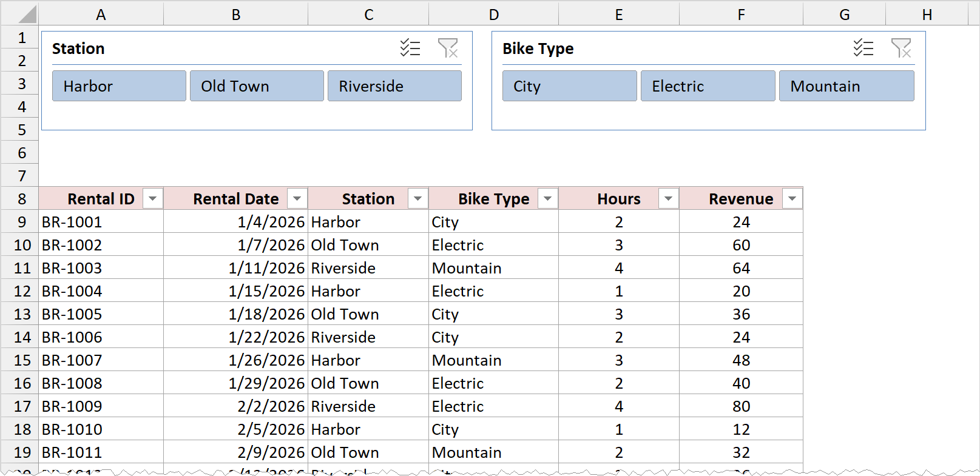Viewport: 980px width, 476px height.
Task: Select column D header
Action: (x=493, y=15)
